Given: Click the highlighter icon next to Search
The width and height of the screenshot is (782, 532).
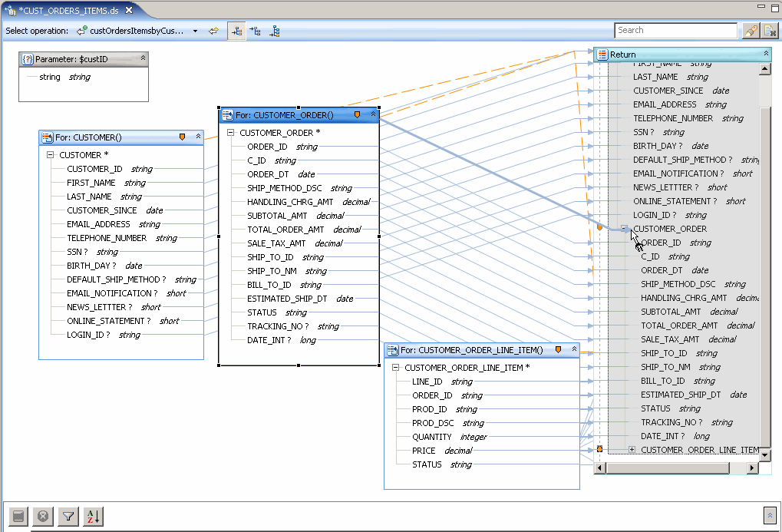Looking at the screenshot, I should 751,31.
